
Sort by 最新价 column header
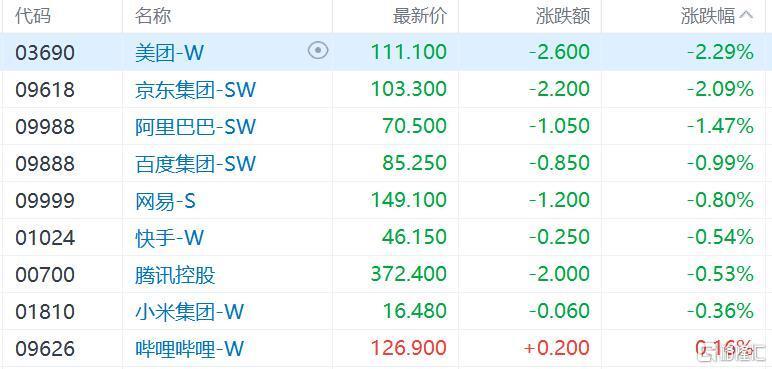coord(419,16)
